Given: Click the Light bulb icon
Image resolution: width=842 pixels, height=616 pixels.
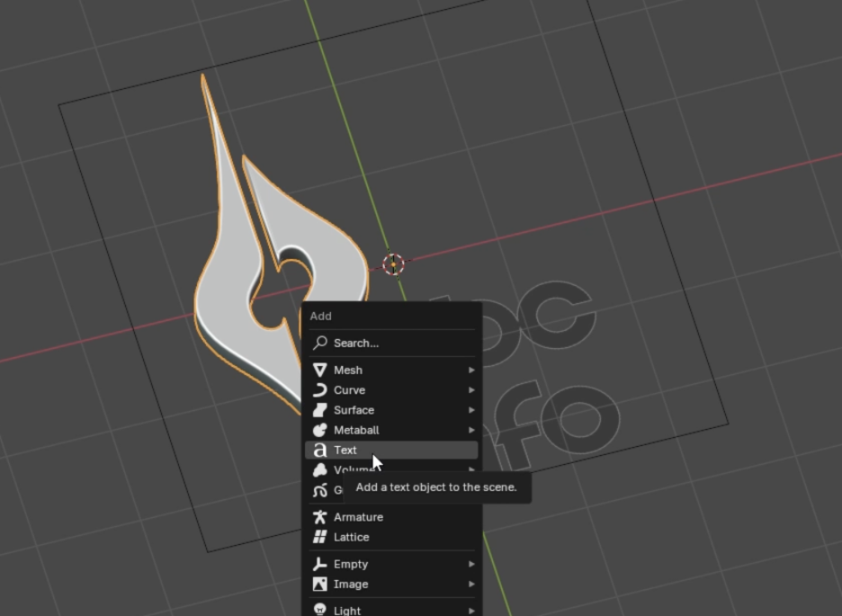Looking at the screenshot, I should pos(320,610).
